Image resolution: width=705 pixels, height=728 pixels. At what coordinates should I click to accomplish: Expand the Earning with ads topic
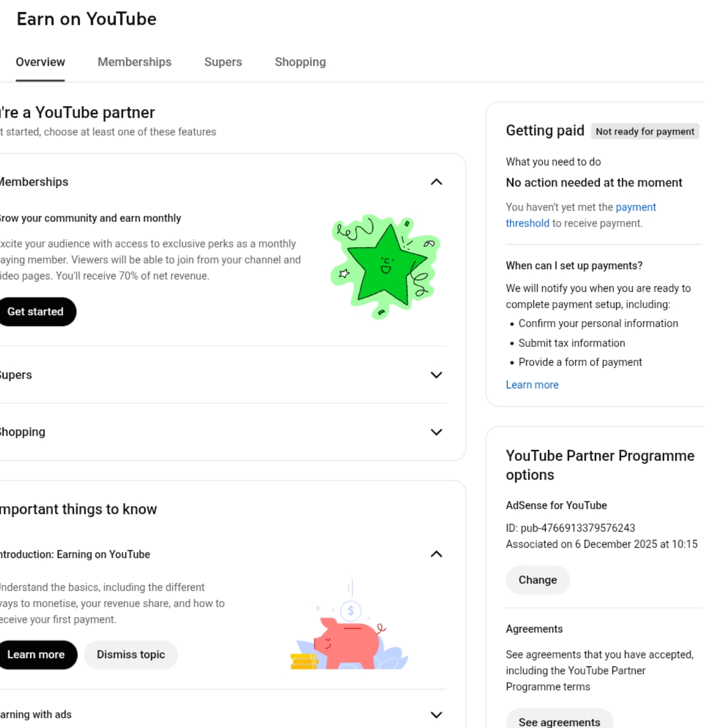click(436, 715)
